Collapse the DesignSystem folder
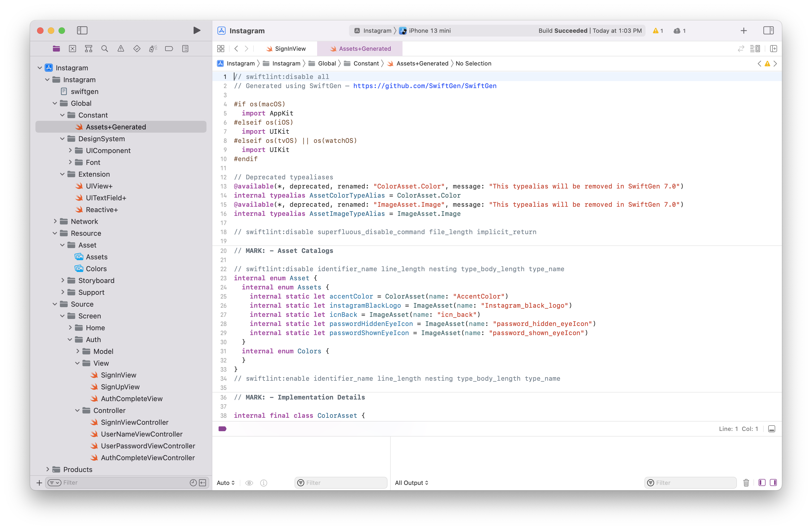The height and width of the screenshot is (530, 812). (63, 139)
